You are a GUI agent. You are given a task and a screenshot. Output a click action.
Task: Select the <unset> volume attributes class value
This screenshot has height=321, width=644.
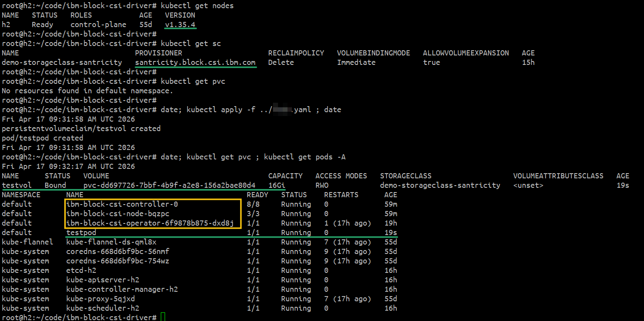pos(528,185)
